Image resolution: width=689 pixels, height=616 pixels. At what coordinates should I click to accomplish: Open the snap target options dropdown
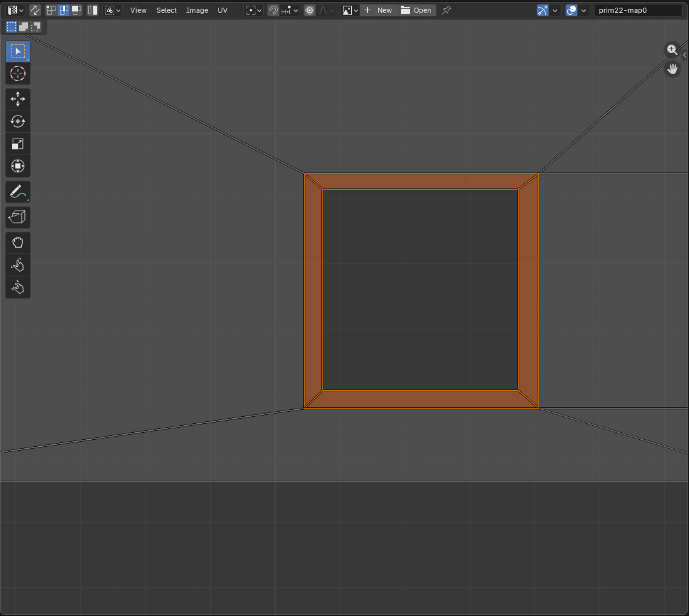[290, 10]
